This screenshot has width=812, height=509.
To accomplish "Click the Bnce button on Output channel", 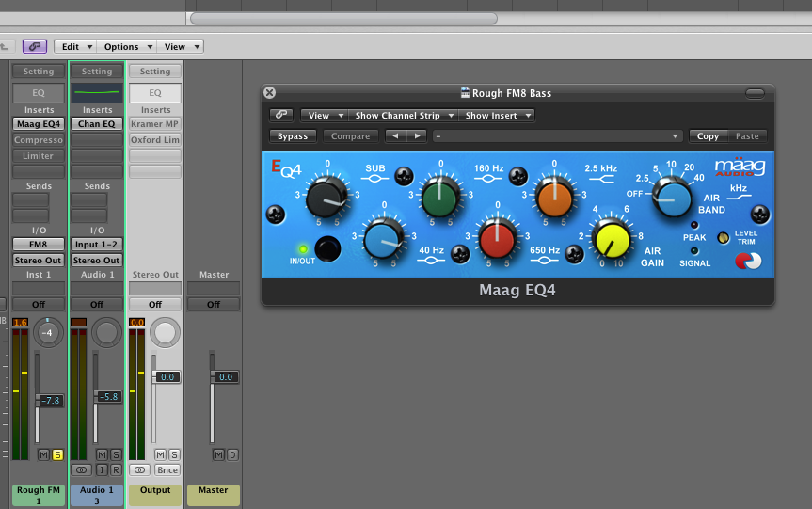I will (x=167, y=470).
